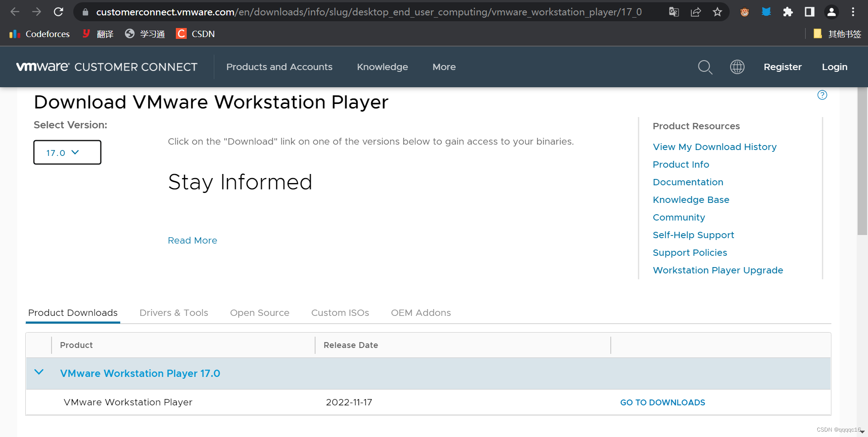Viewport: 868px width, 437px height.
Task: Open the browser extensions puzzle icon
Action: [x=788, y=12]
